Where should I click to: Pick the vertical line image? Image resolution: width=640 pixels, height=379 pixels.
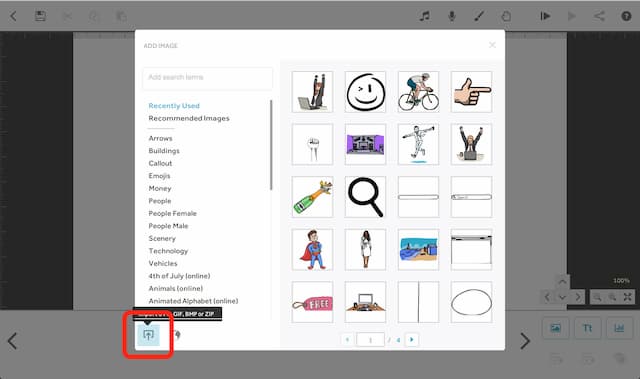coord(418,302)
